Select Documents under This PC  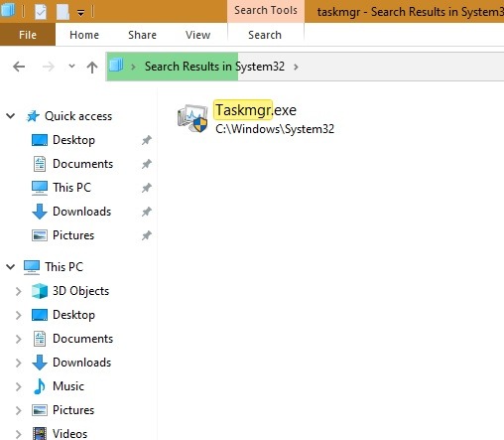click(82, 339)
